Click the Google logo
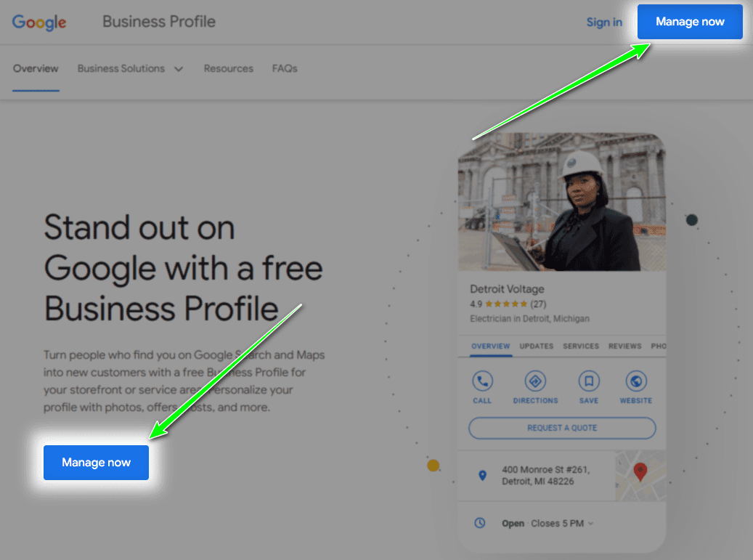 39,22
